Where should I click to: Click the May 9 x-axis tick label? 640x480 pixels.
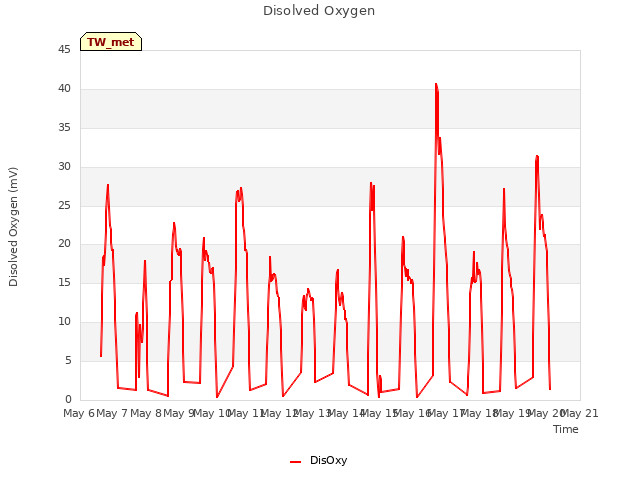coord(179,413)
